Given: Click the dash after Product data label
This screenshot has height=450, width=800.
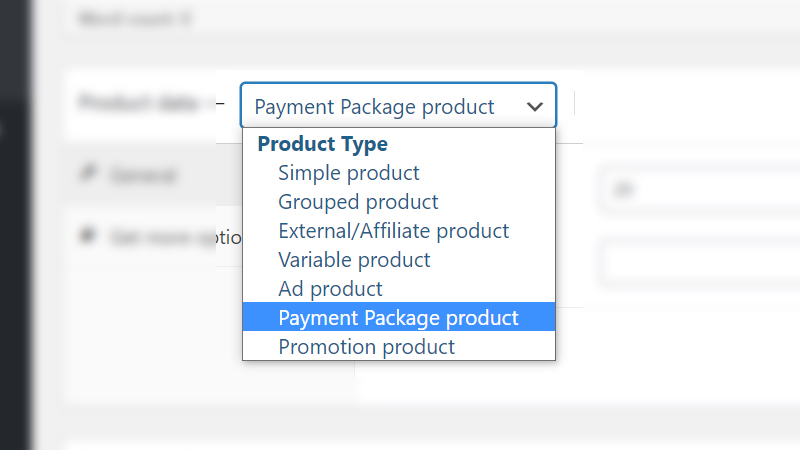Looking at the screenshot, I should point(219,102).
